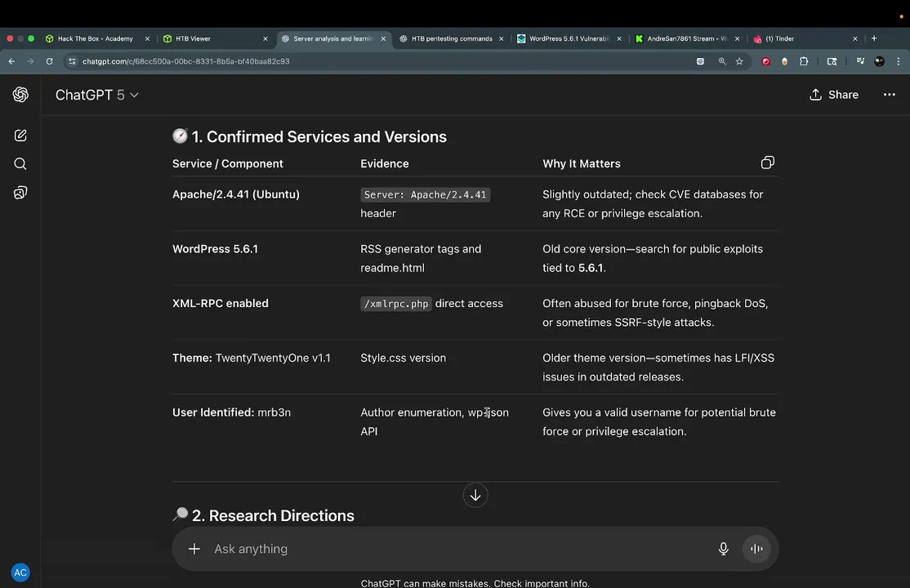Click the '1. Confirmed Services and Versions' heading
This screenshot has width=910, height=588.
[x=310, y=136]
